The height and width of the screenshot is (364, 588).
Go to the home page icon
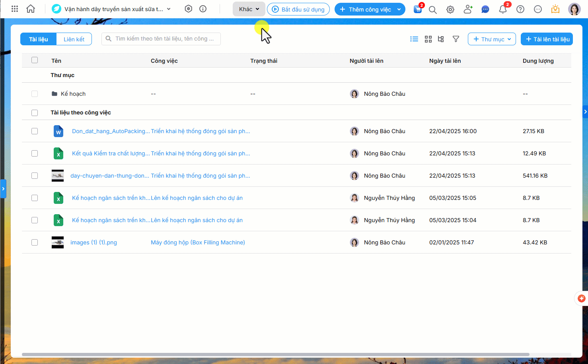tap(31, 9)
